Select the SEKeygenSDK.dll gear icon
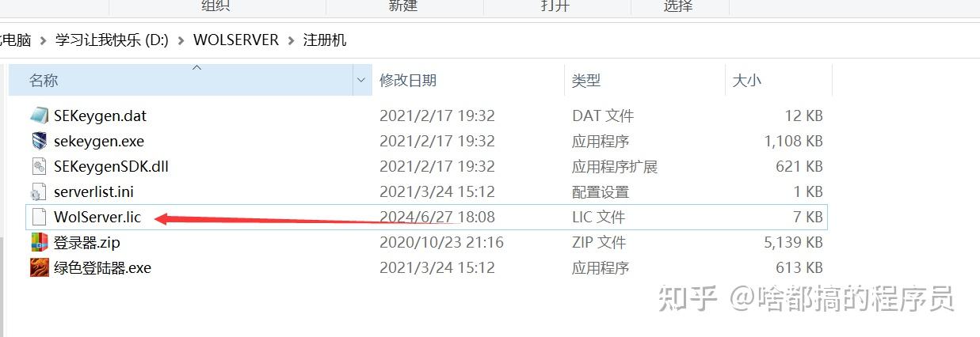The width and height of the screenshot is (980, 337). point(40,166)
